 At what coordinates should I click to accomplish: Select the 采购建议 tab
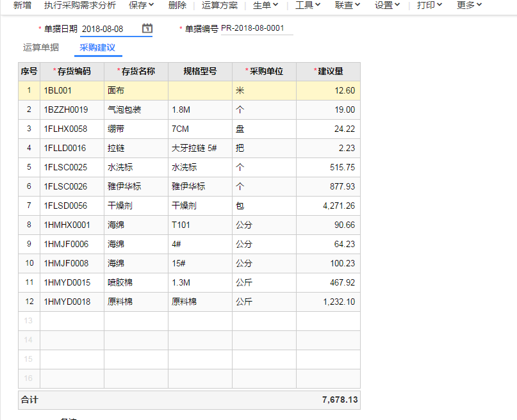(97, 47)
